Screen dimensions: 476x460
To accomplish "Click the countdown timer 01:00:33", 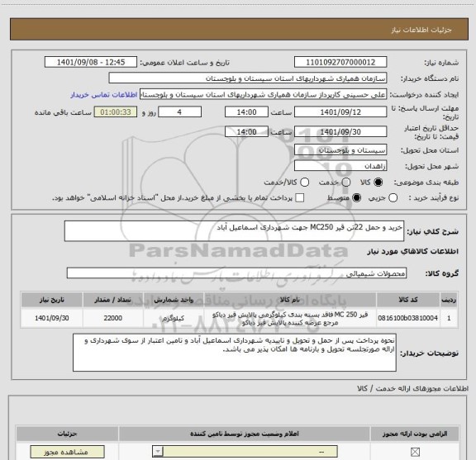I will click(116, 112).
